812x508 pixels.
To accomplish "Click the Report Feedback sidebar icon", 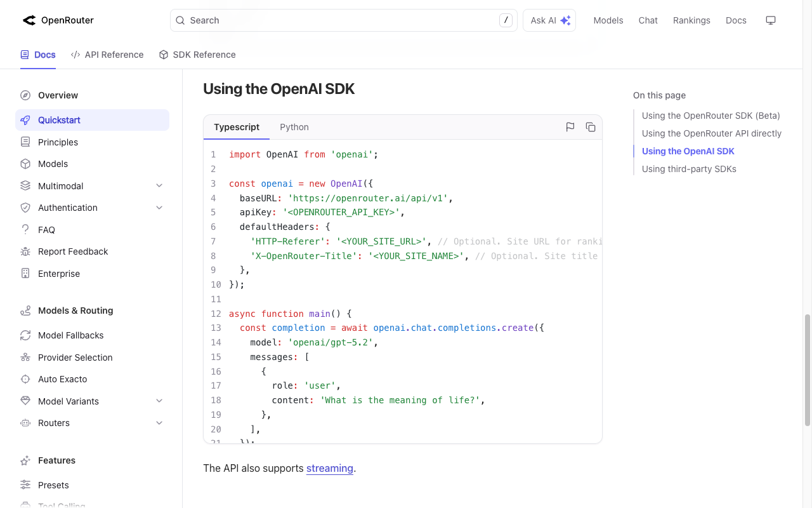I will pos(25,251).
